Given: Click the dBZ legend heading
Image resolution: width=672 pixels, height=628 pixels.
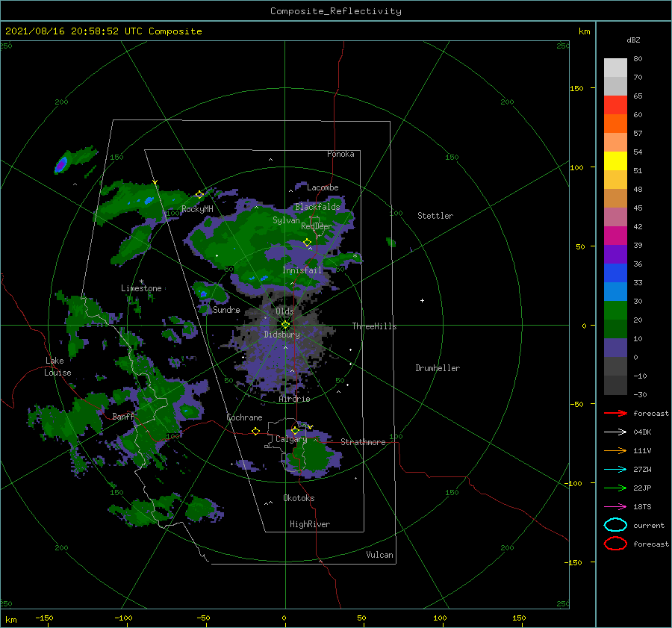Looking at the screenshot, I should tap(633, 40).
